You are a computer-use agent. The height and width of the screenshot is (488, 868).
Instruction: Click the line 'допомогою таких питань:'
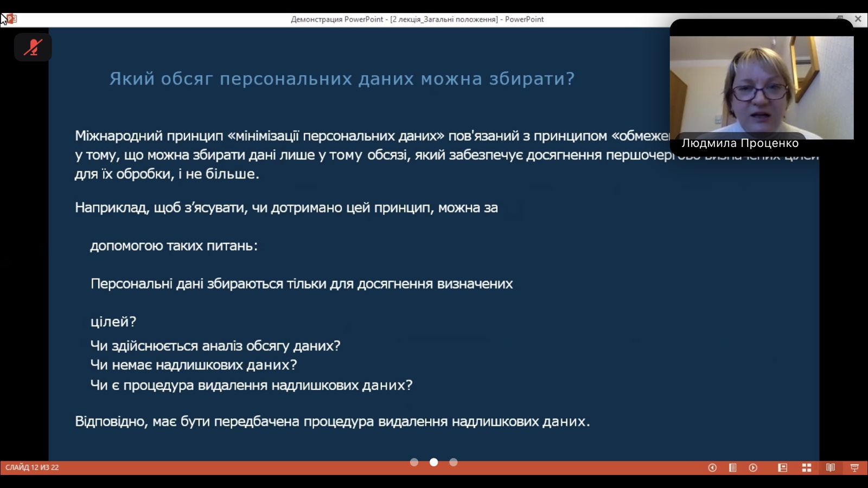(174, 246)
